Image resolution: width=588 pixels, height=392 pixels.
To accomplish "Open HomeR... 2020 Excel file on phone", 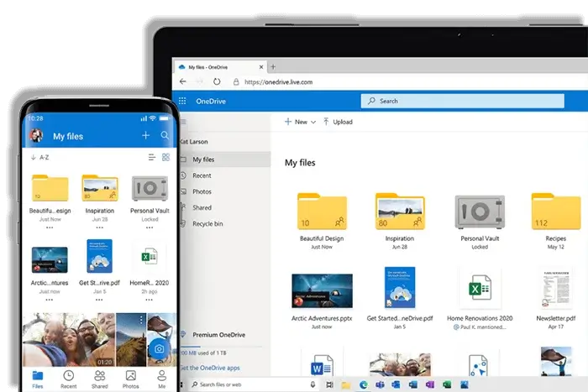I will 150,256.
